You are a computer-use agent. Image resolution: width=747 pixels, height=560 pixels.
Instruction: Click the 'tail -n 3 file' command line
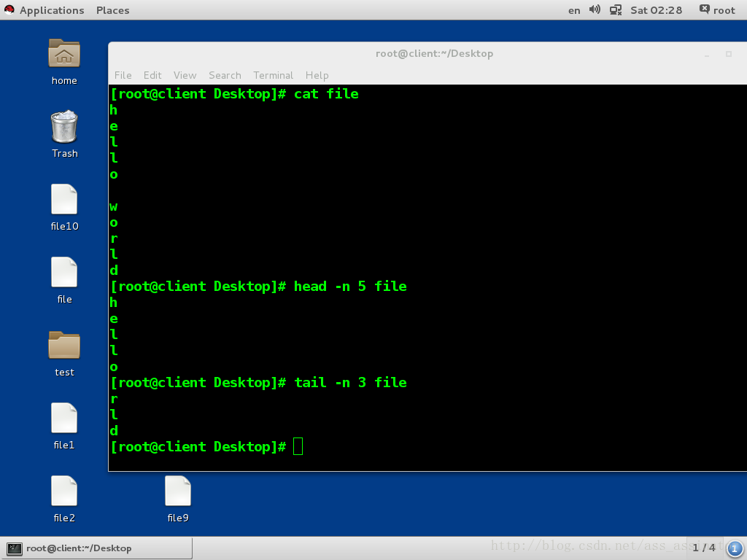click(259, 382)
